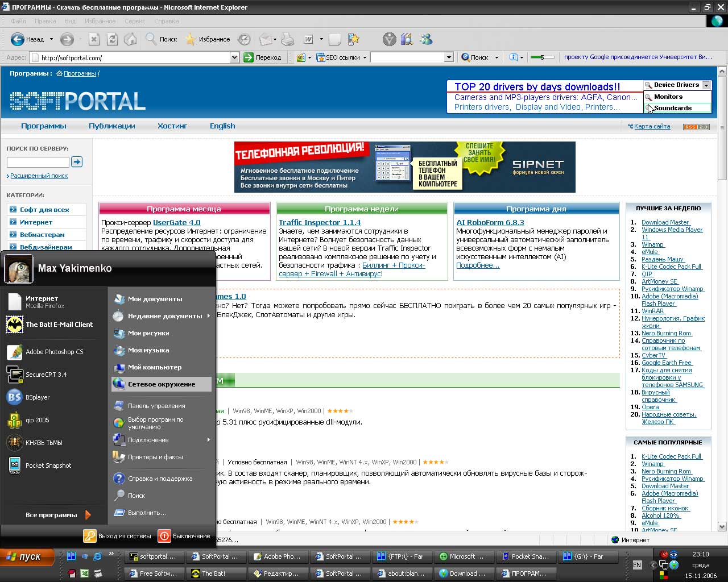
Task: Click the page vertical scrollbar down arrow
Action: click(x=722, y=526)
